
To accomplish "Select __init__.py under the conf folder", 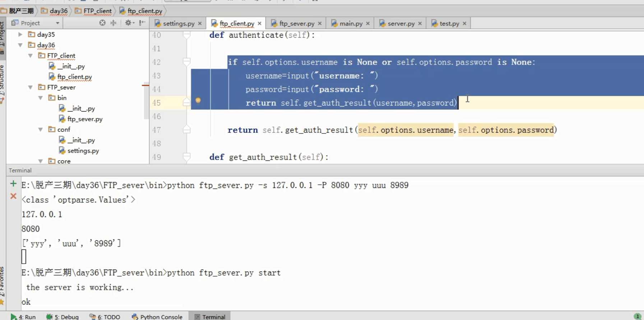I will click(77, 140).
